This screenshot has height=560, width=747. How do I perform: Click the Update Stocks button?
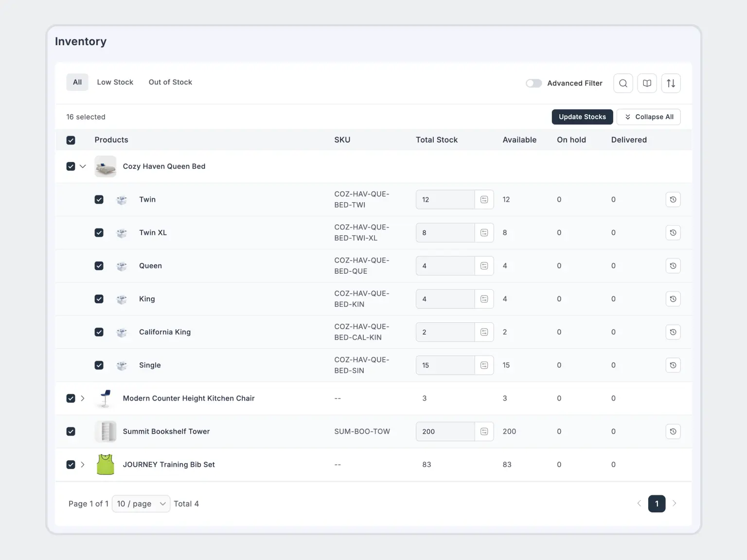pos(582,117)
